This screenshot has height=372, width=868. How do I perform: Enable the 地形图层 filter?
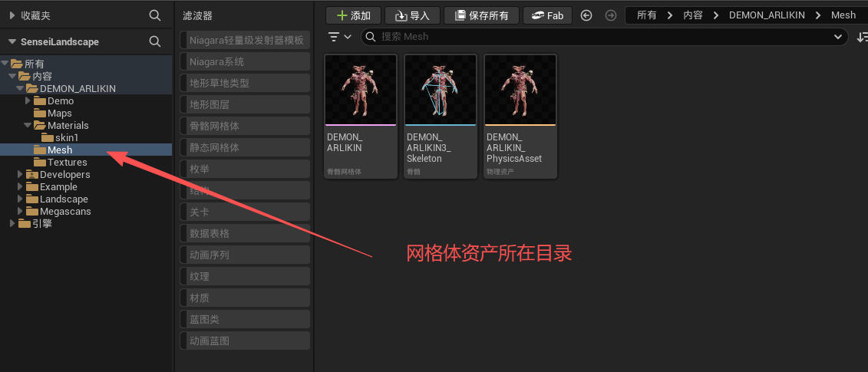246,104
